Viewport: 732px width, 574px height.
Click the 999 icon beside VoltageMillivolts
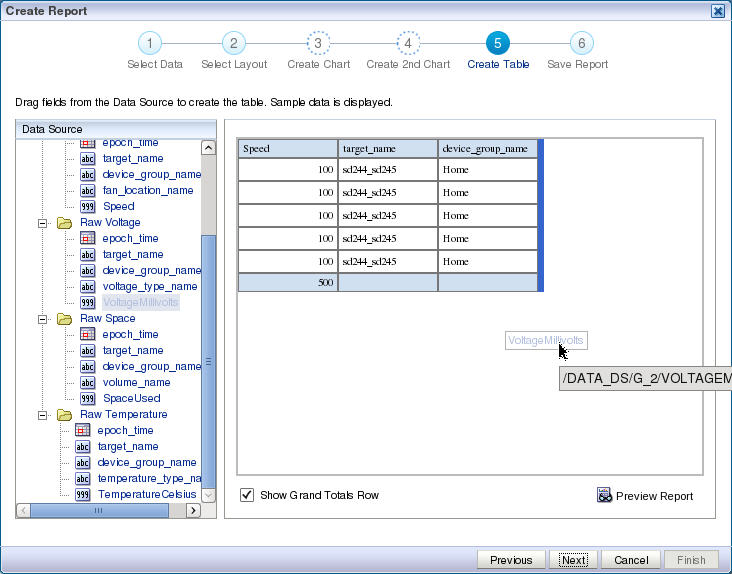click(x=88, y=303)
